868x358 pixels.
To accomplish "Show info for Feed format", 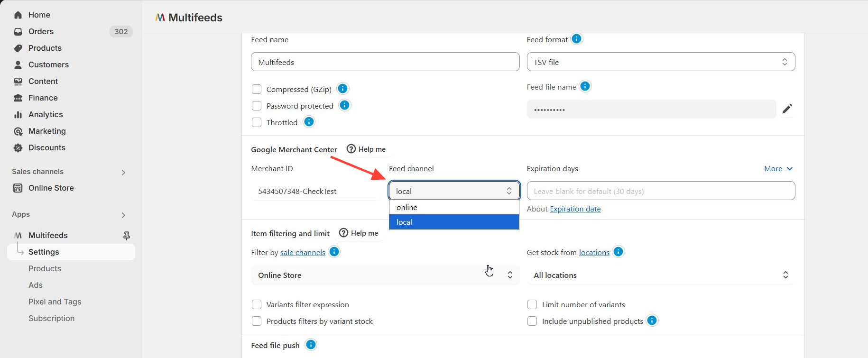I will click(576, 39).
